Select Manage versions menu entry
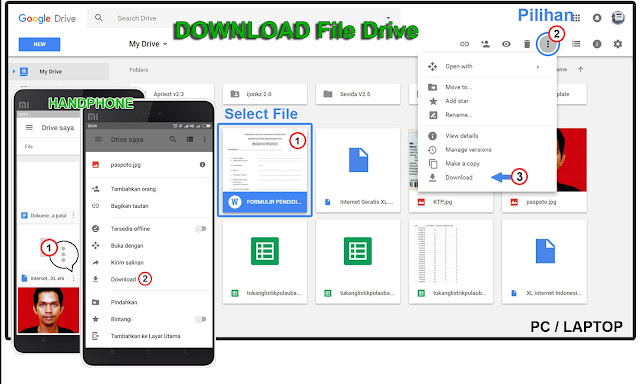The height and width of the screenshot is (384, 640). coord(487,150)
